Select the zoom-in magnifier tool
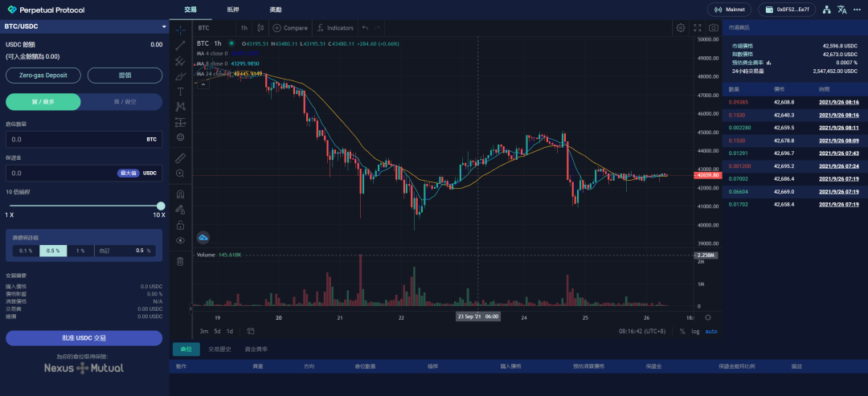This screenshot has width=868, height=396. [x=180, y=174]
